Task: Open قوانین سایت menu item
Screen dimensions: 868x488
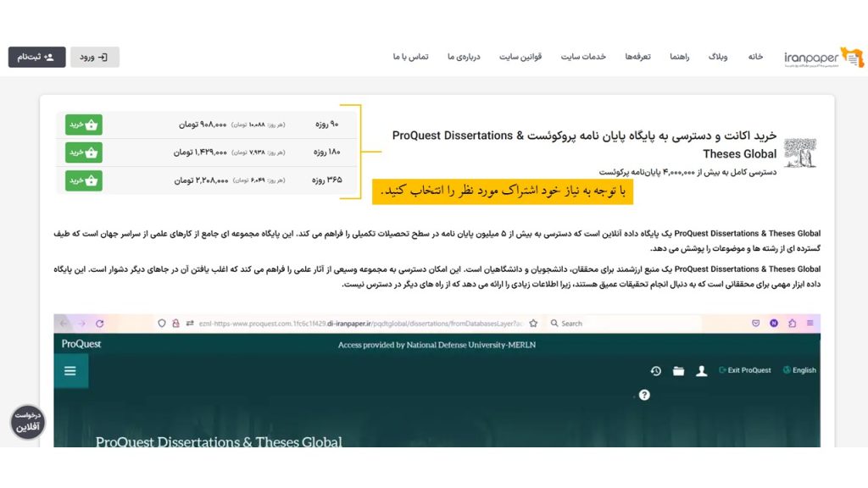Action: pyautogui.click(x=520, y=57)
